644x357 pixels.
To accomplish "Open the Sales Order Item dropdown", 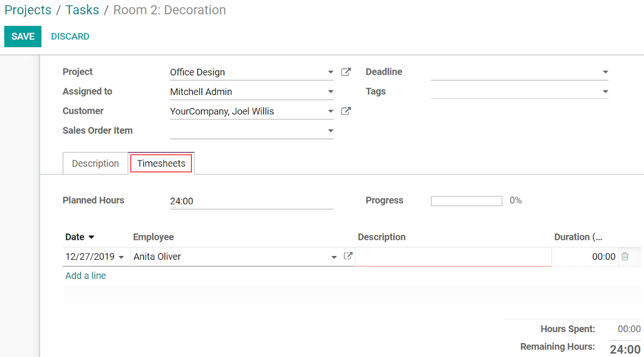I will pos(330,130).
